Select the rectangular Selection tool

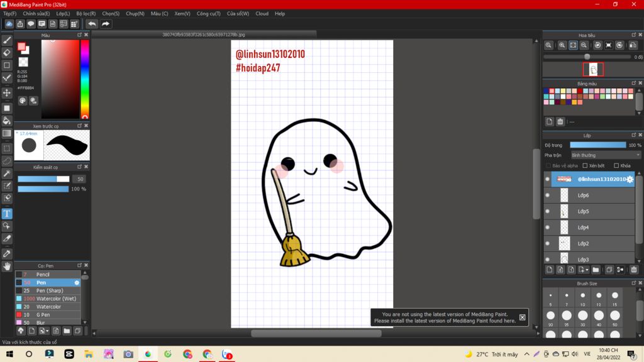click(x=7, y=148)
